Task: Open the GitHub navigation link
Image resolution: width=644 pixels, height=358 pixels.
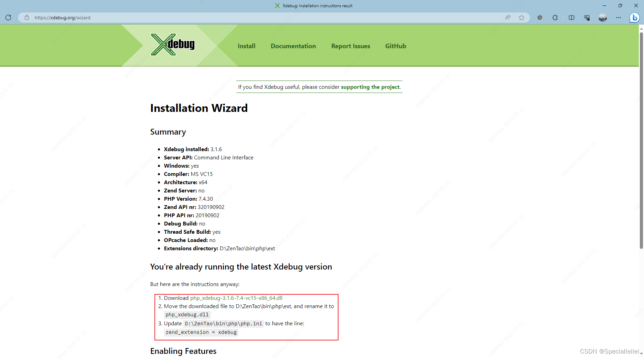Action: tap(395, 46)
